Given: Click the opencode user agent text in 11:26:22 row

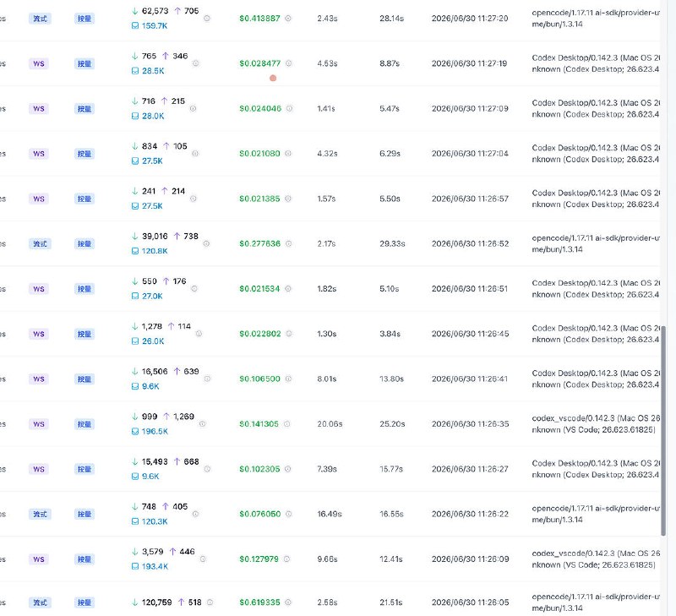Looking at the screenshot, I should click(x=596, y=515).
